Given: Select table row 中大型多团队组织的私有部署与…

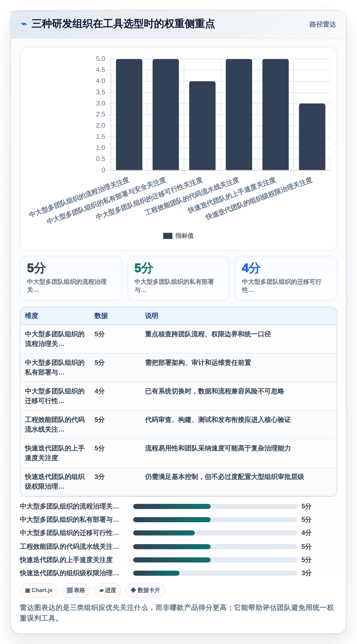Looking at the screenshot, I should pos(178,368).
